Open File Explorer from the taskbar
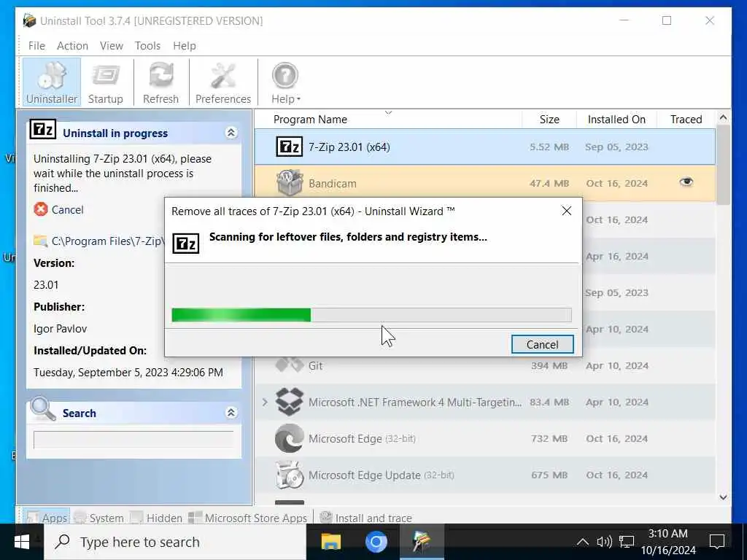Image resolution: width=747 pixels, height=560 pixels. click(x=330, y=542)
